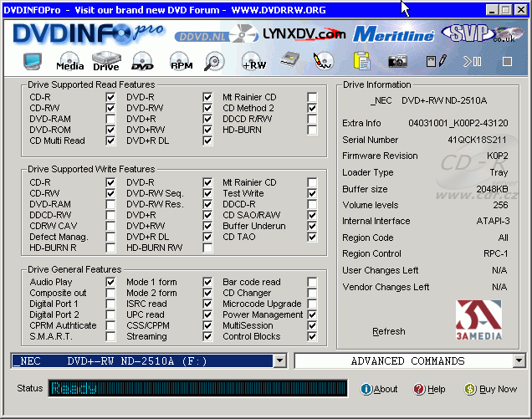The height and width of the screenshot is (419, 532).
Task: Open the RPM toolbar icon
Action: click(182, 61)
